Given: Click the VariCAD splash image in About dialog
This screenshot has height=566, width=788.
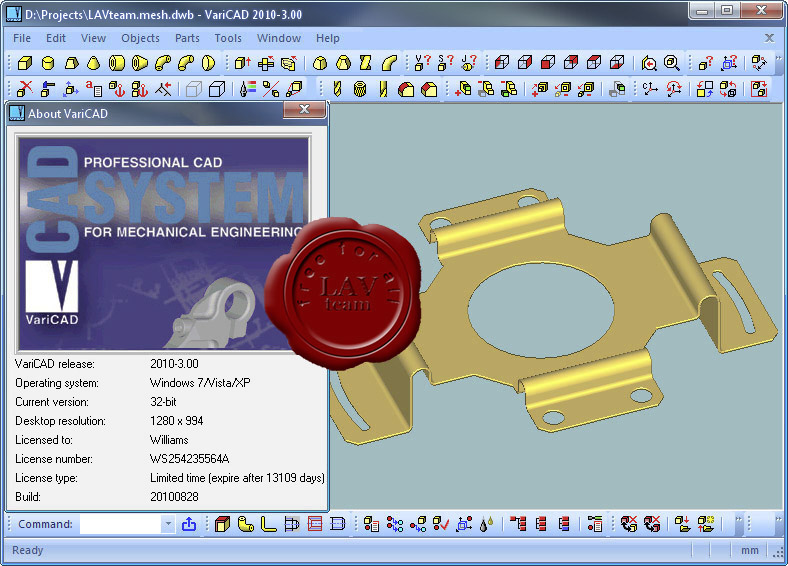Looking at the screenshot, I should pyautogui.click(x=163, y=243).
